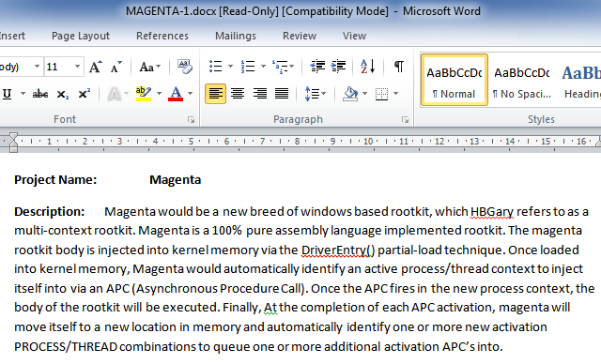Click the Decrease Indent icon

click(317, 67)
